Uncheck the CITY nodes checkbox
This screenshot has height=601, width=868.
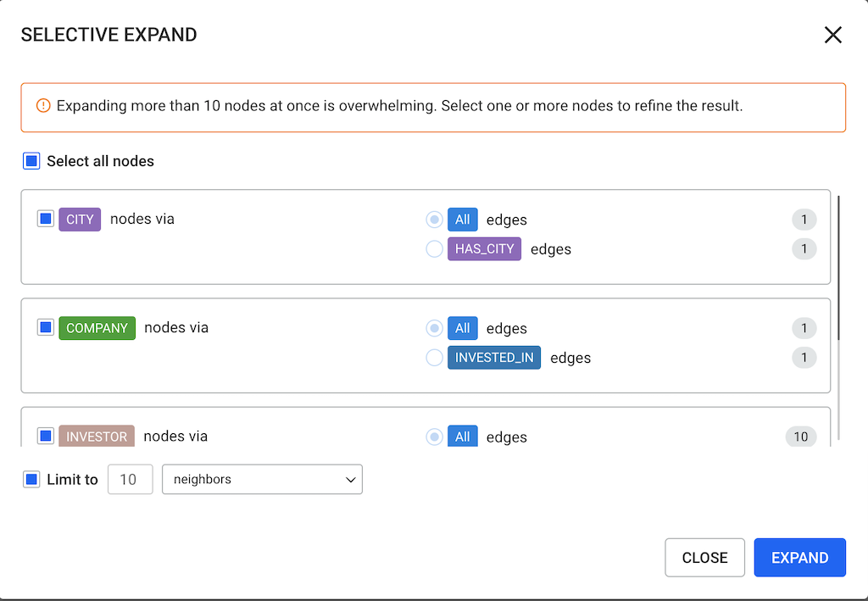pos(46,219)
